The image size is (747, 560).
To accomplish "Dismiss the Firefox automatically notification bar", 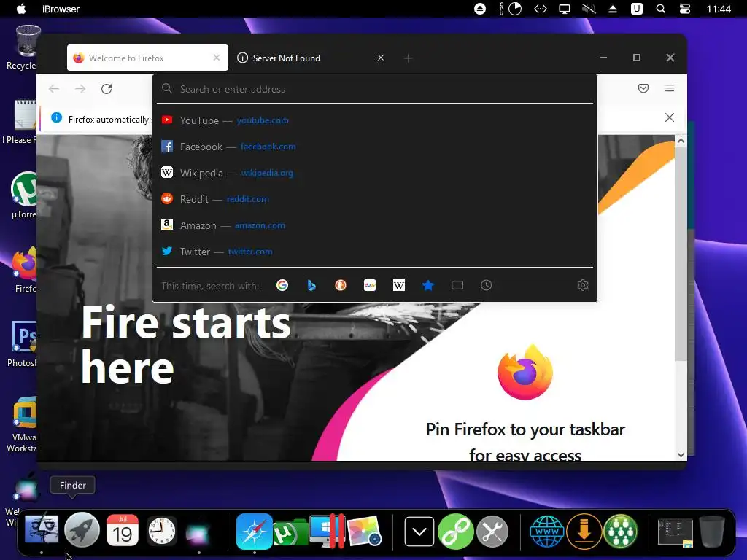I will point(670,117).
